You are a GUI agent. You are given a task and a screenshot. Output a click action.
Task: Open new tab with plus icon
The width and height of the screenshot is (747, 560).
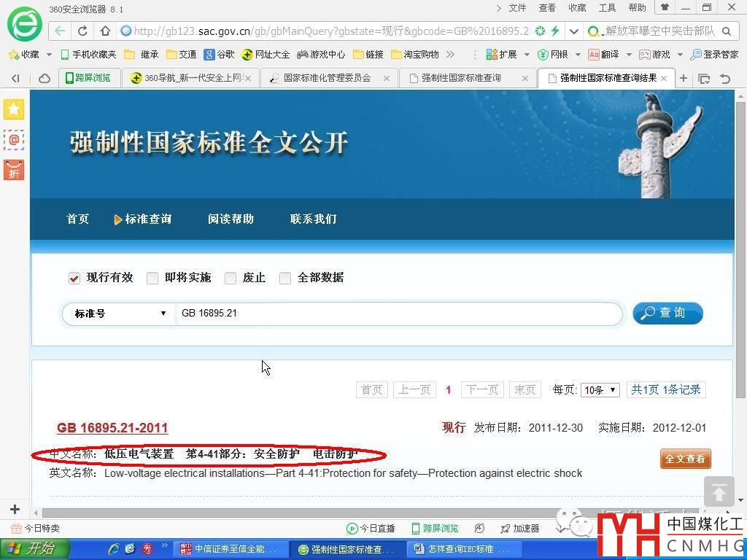click(684, 78)
